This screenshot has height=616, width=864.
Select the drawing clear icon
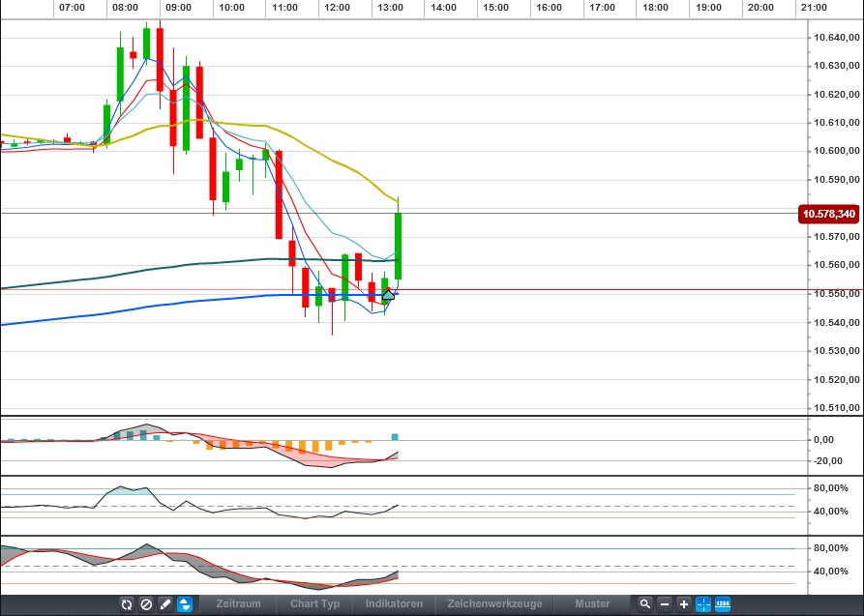pos(145,604)
